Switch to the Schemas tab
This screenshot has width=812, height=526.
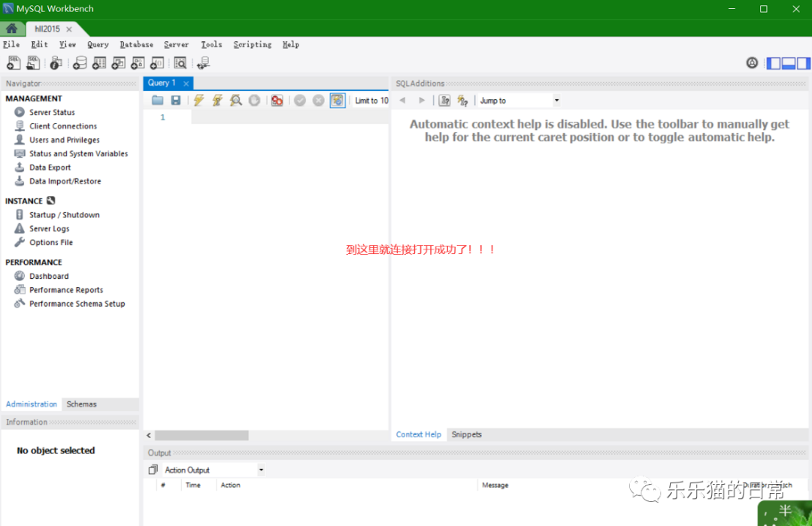[x=81, y=404]
